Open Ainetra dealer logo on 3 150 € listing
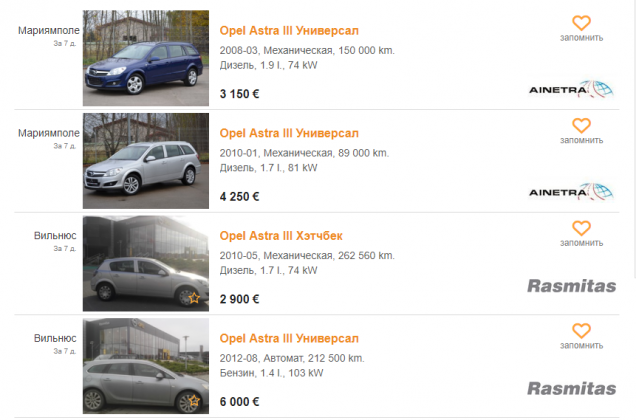Screen dimensions: 636x420 coord(571,90)
